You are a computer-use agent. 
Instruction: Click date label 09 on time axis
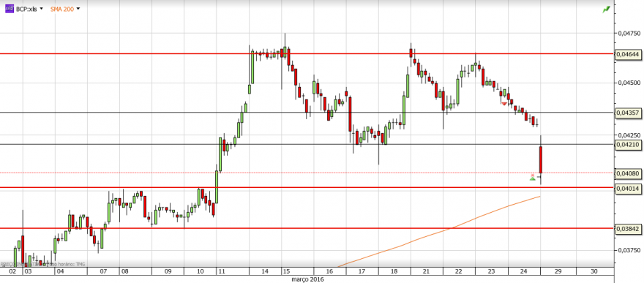point(168,271)
